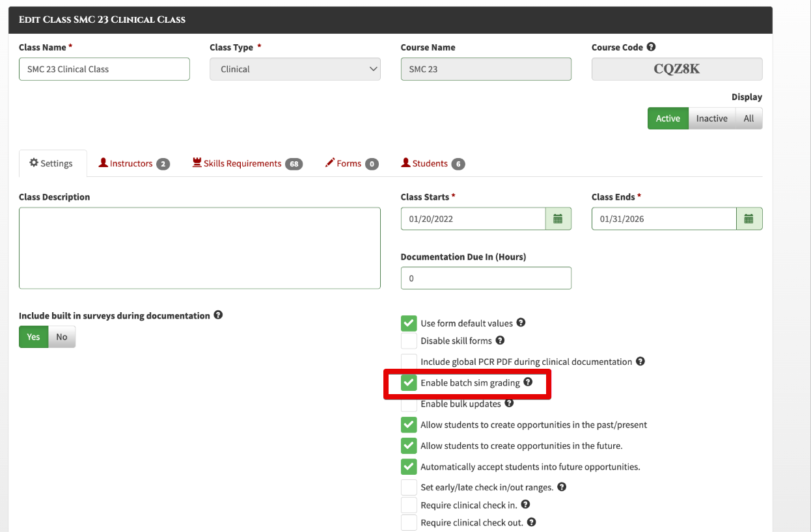Open the Class Ends calendar picker

749,219
